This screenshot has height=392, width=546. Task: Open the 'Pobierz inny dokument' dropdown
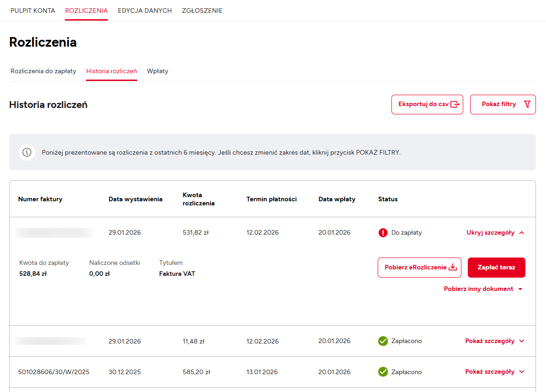point(482,289)
